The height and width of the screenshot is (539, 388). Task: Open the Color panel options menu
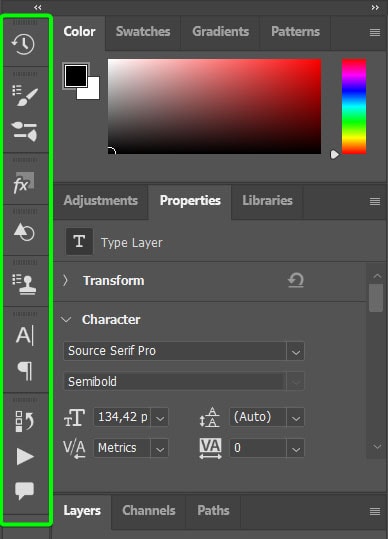(x=375, y=32)
